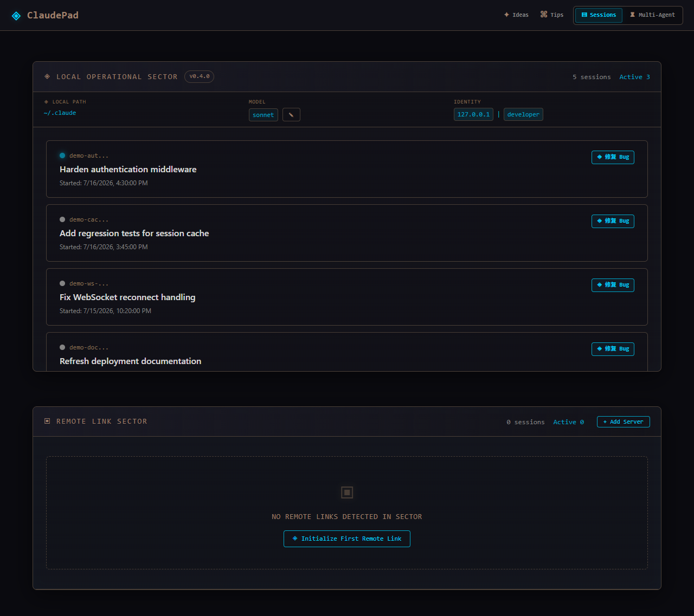Click the Started 7/15/2026, 10:20:00 PM timestamp
This screenshot has width=694, height=616.
click(105, 311)
